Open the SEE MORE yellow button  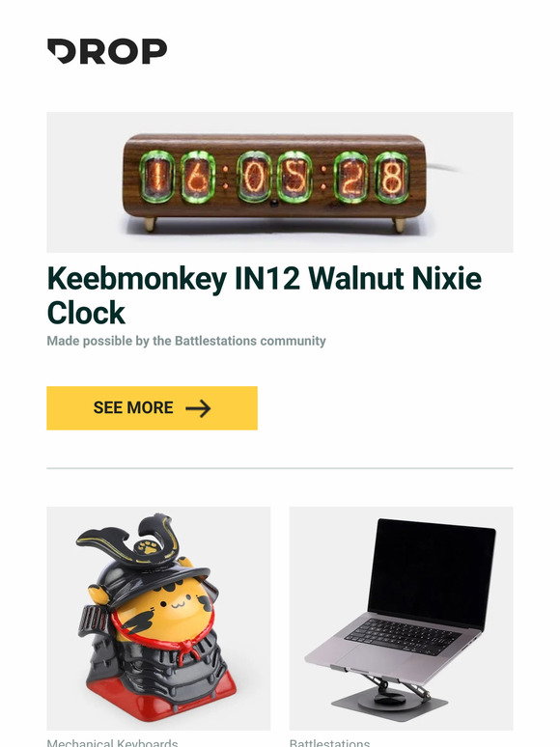[152, 408]
